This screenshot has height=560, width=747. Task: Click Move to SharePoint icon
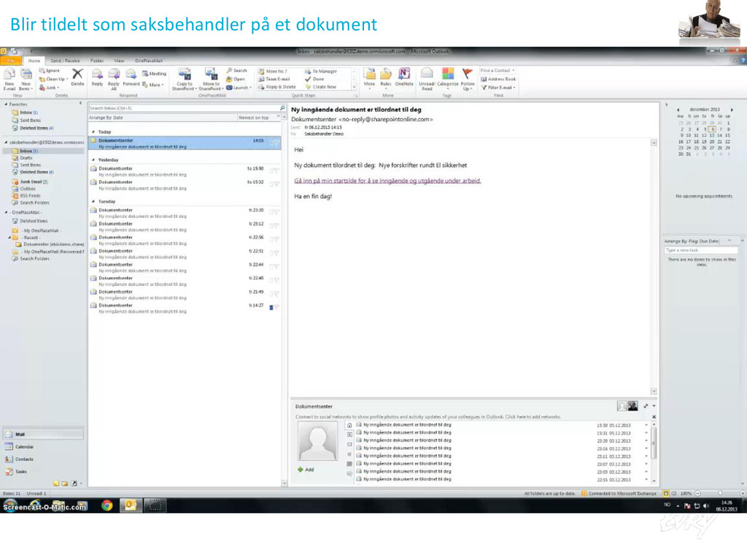click(211, 79)
